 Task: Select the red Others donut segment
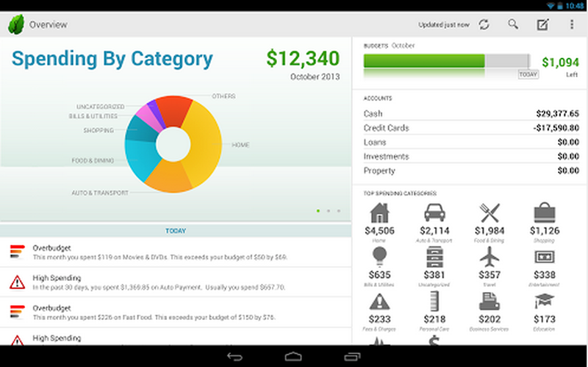(173, 110)
